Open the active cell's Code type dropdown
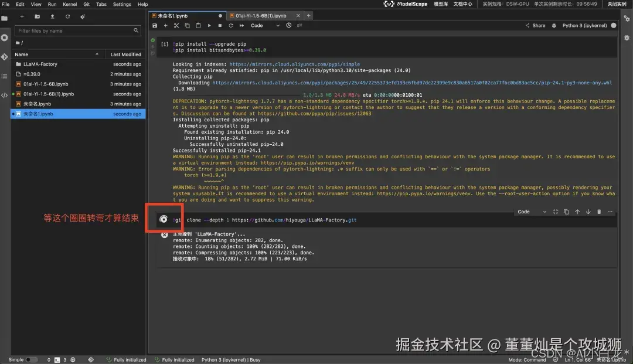The height and width of the screenshot is (364, 633). (532, 212)
